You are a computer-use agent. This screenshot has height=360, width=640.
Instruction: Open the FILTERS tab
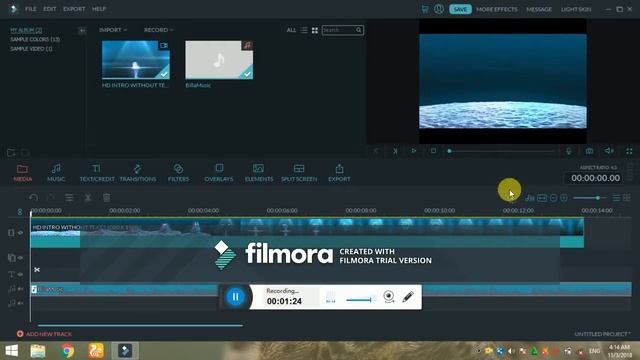pyautogui.click(x=178, y=173)
